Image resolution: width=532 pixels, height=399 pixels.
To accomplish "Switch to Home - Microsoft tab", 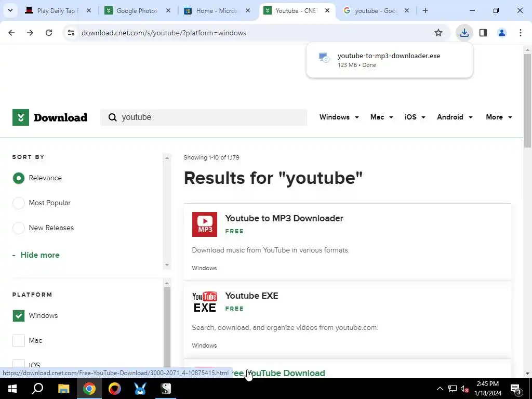I will click(x=217, y=10).
